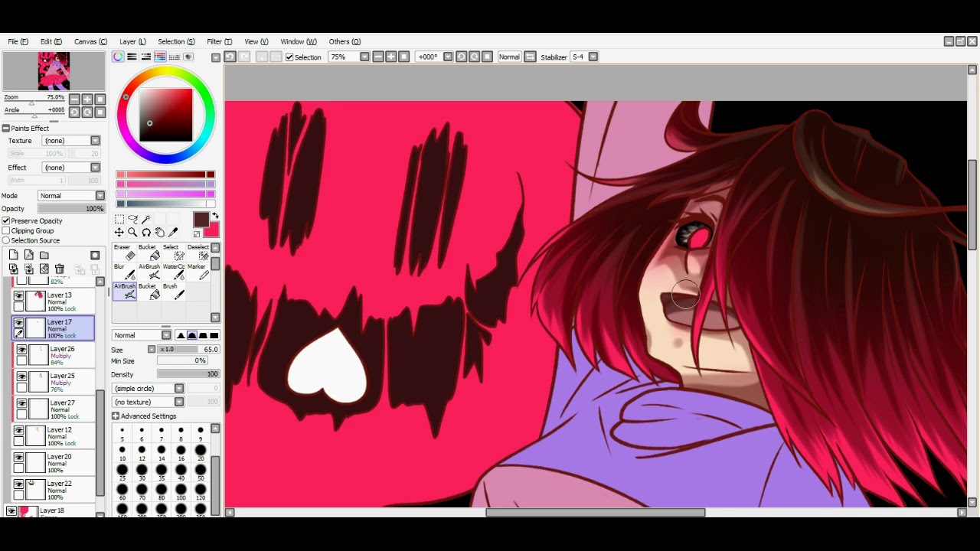980x551 pixels.
Task: Create a new layer folder
Action: pos(44,255)
